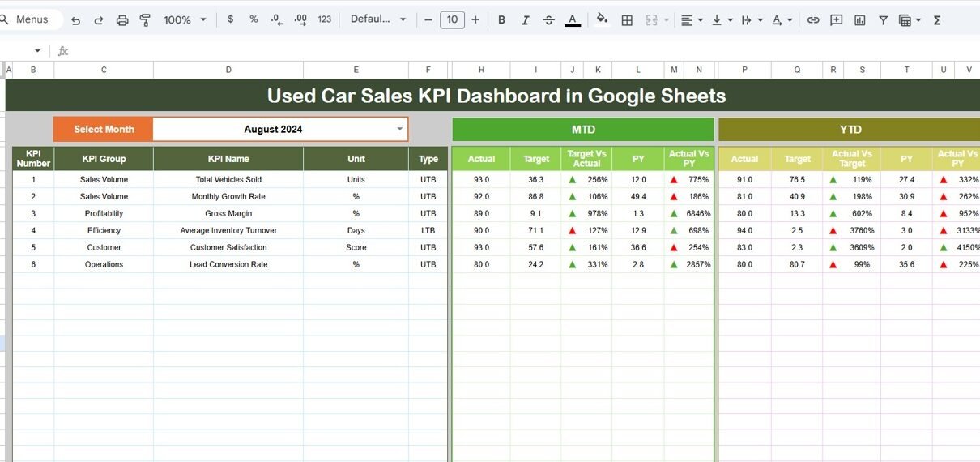Image resolution: width=980 pixels, height=462 pixels.
Task: Click the Menus search box
Action: [31, 19]
